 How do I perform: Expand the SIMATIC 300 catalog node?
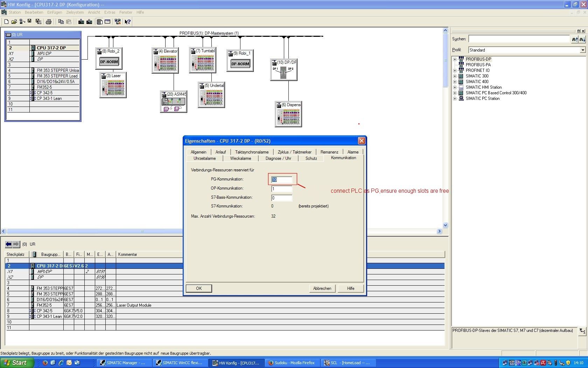(x=455, y=76)
